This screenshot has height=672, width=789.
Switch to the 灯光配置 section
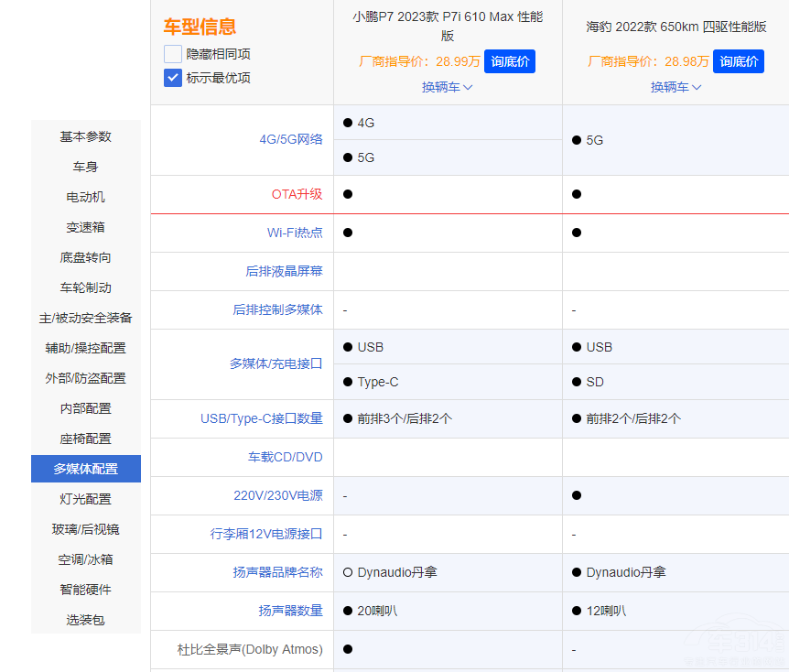85,499
